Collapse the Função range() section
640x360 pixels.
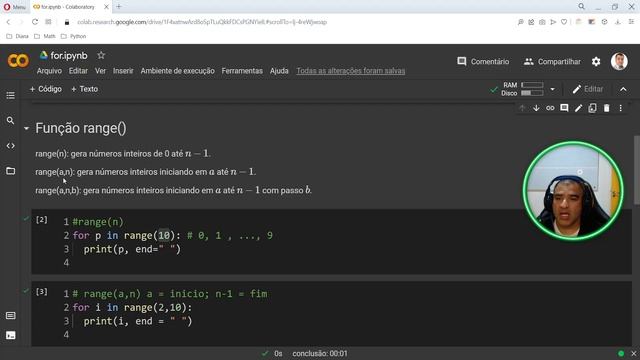click(x=27, y=129)
